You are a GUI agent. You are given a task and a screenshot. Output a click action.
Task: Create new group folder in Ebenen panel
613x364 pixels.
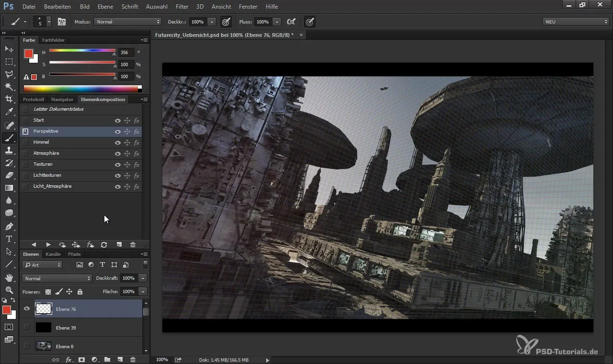coord(107,359)
